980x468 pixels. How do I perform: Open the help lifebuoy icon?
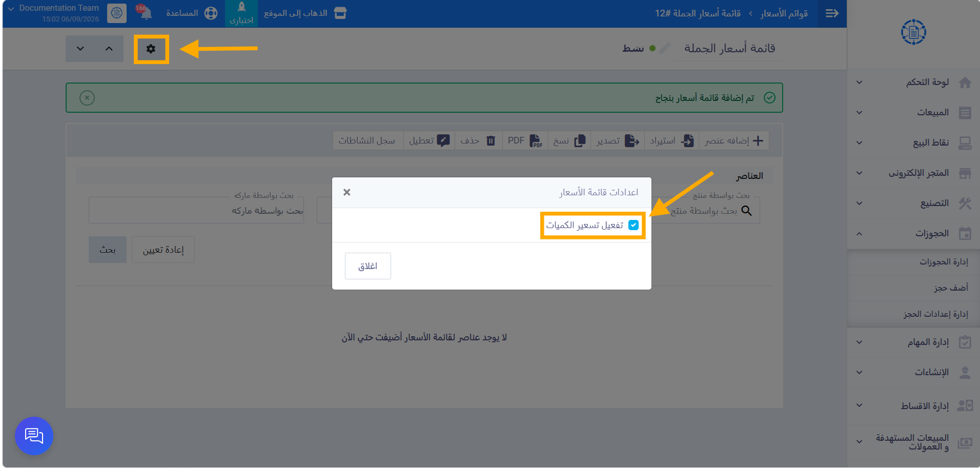pos(211,13)
